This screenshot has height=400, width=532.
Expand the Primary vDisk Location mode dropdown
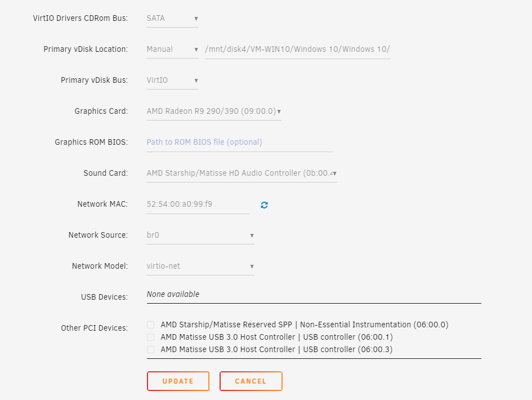pyautogui.click(x=173, y=50)
